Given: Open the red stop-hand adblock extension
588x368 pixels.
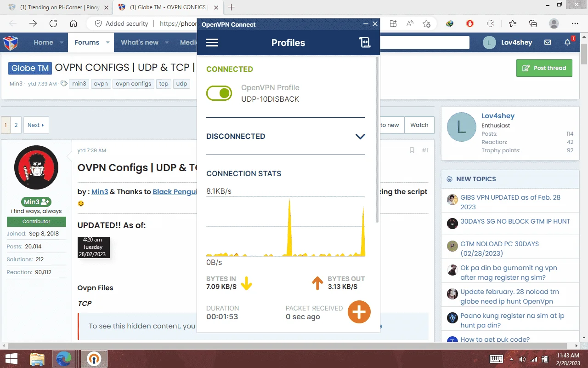Looking at the screenshot, I should [x=470, y=23].
